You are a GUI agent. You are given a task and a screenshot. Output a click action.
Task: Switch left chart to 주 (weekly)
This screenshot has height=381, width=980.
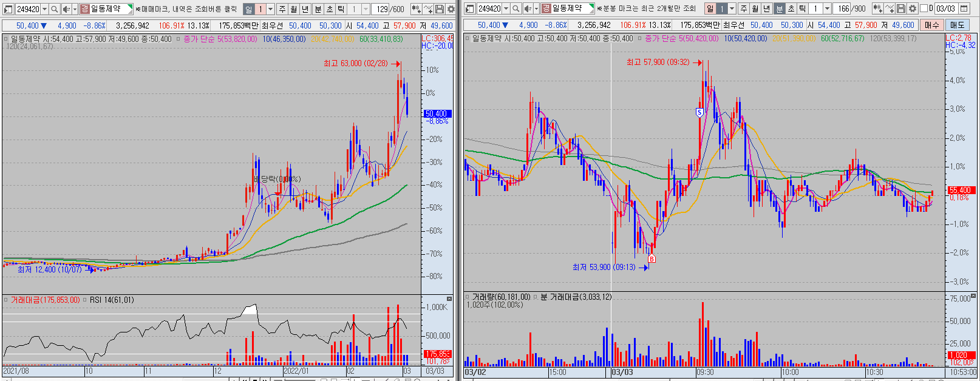click(x=282, y=9)
